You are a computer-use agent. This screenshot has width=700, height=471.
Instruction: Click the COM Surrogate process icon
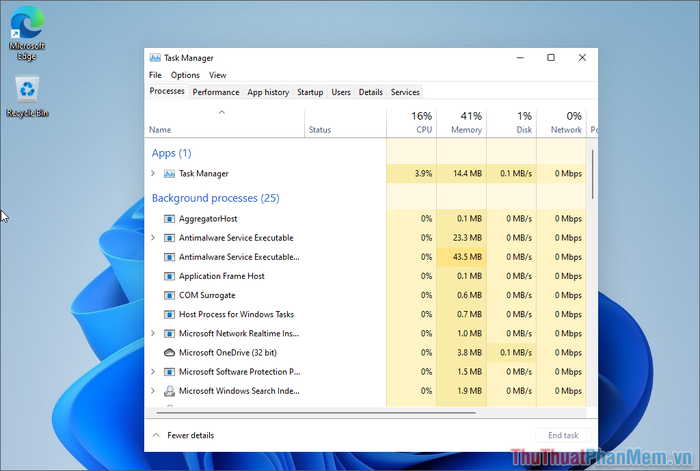pos(169,296)
